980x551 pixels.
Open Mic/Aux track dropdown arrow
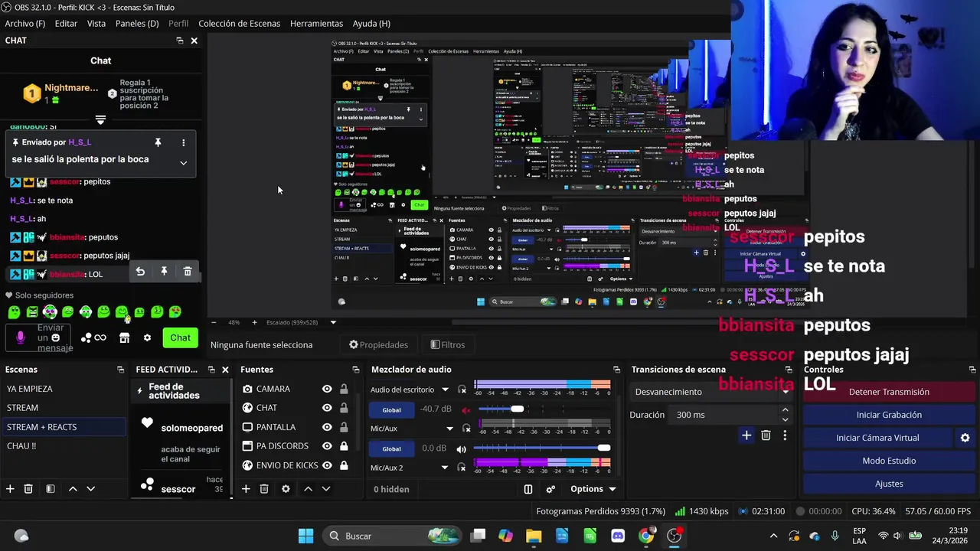(450, 429)
